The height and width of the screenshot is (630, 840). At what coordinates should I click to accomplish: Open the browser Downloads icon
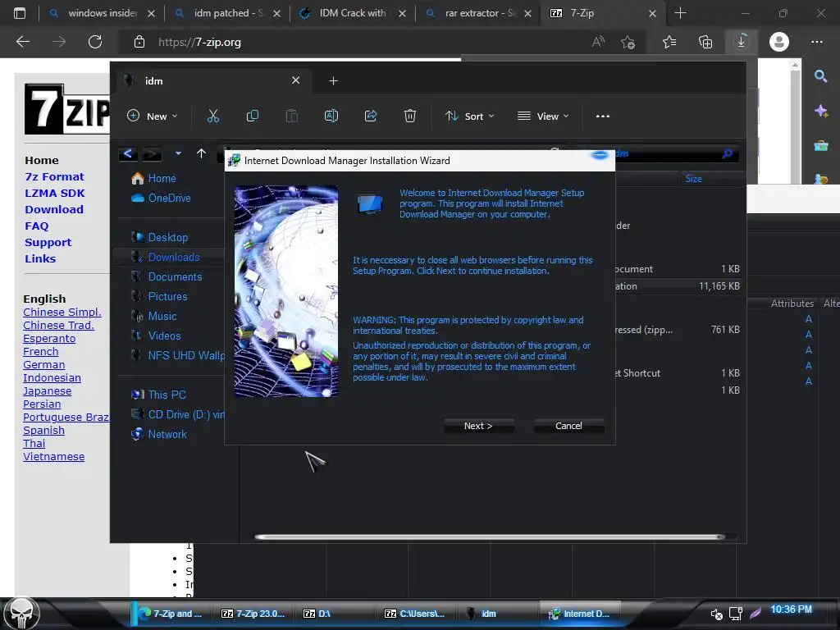pyautogui.click(x=742, y=42)
